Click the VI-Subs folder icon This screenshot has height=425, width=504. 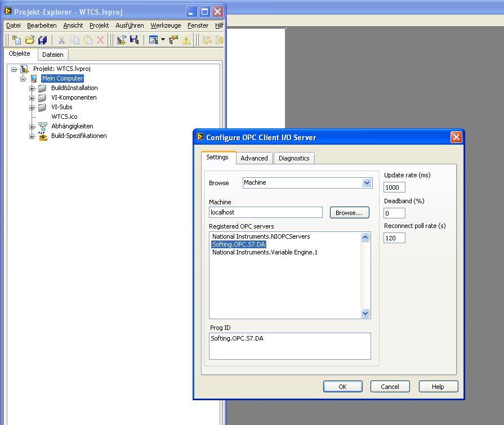[x=42, y=108]
